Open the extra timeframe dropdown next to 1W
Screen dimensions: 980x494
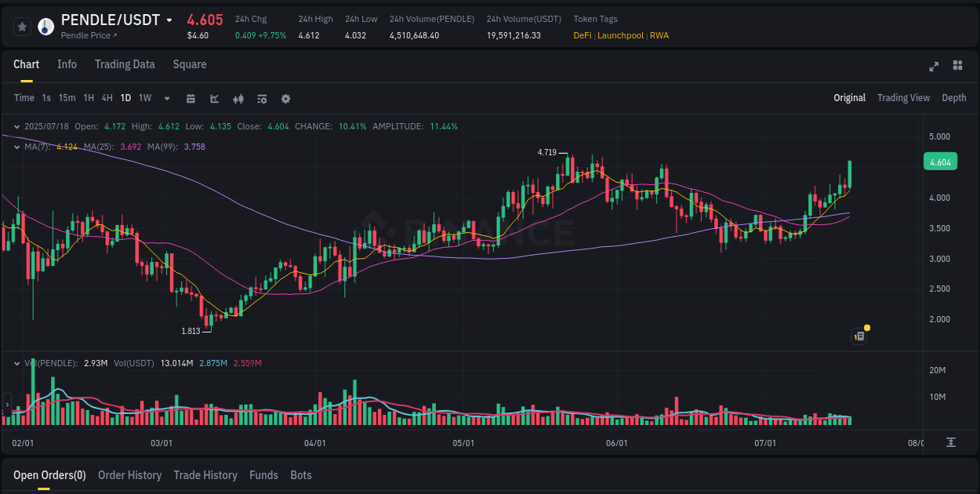[166, 99]
